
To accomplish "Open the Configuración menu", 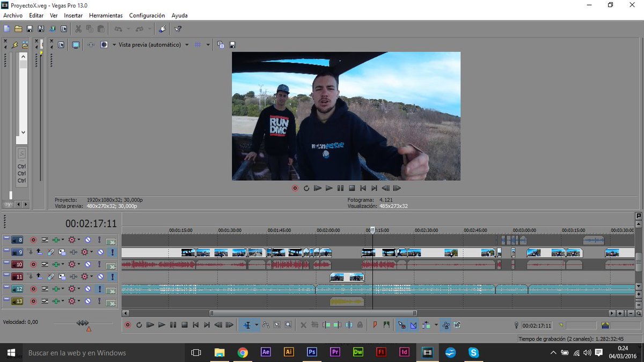I will tap(147, 16).
